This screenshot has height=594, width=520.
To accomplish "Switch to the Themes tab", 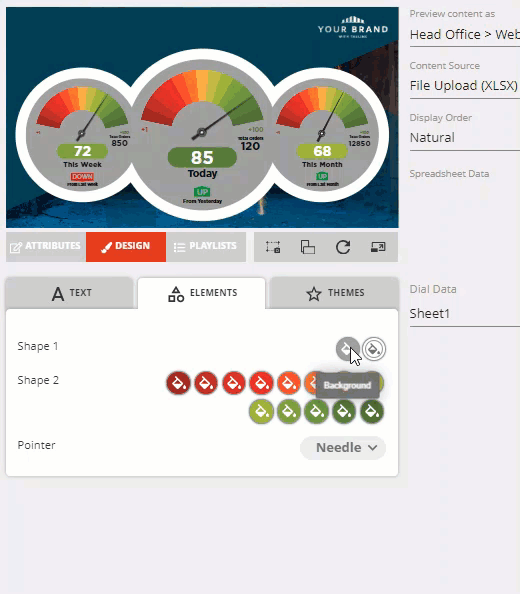I will pyautogui.click(x=334, y=293).
